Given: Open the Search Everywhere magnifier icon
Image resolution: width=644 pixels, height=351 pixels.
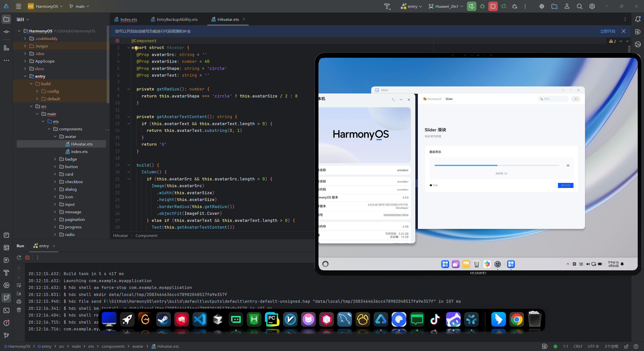Looking at the screenshot, I should pos(580,6).
